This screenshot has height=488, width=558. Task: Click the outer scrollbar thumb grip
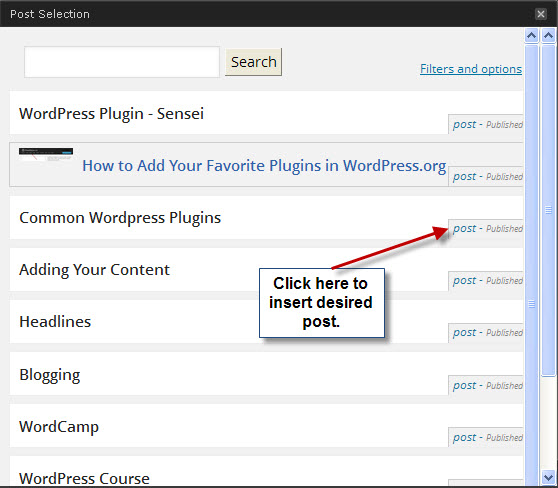[x=548, y=210]
